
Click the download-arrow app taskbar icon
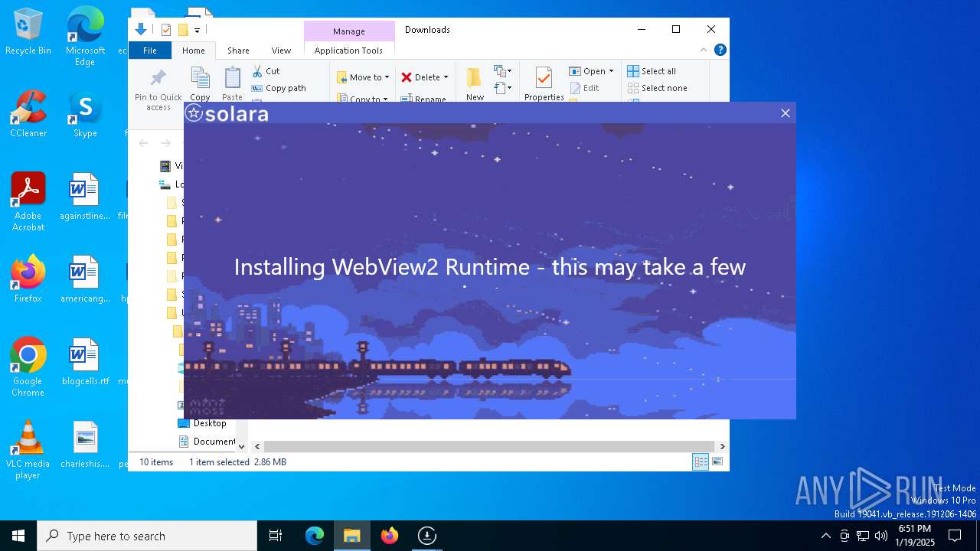pyautogui.click(x=427, y=536)
